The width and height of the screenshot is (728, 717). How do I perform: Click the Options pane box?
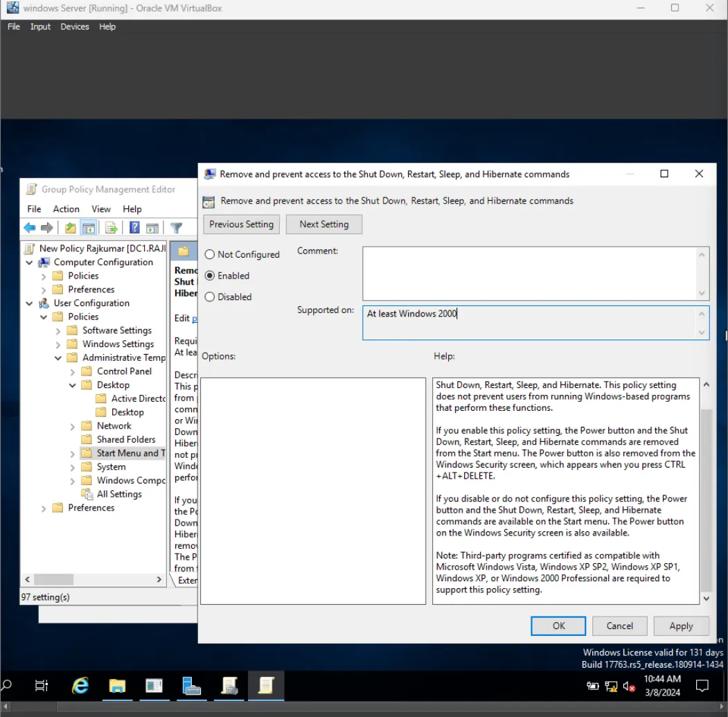[313, 491]
